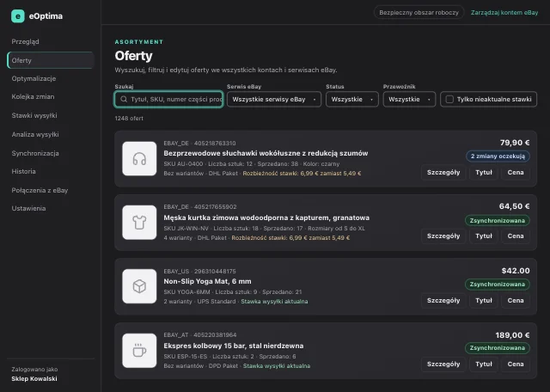Click listing ID 405218763310

215,144
